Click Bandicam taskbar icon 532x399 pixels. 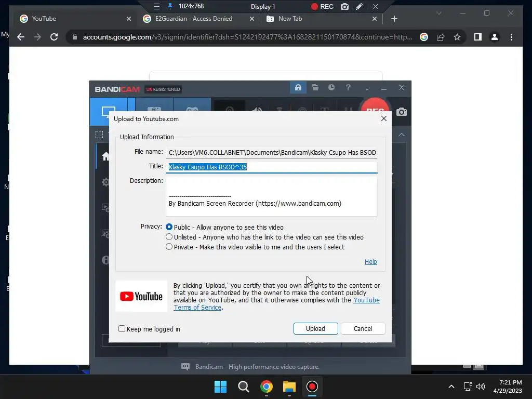point(312,387)
